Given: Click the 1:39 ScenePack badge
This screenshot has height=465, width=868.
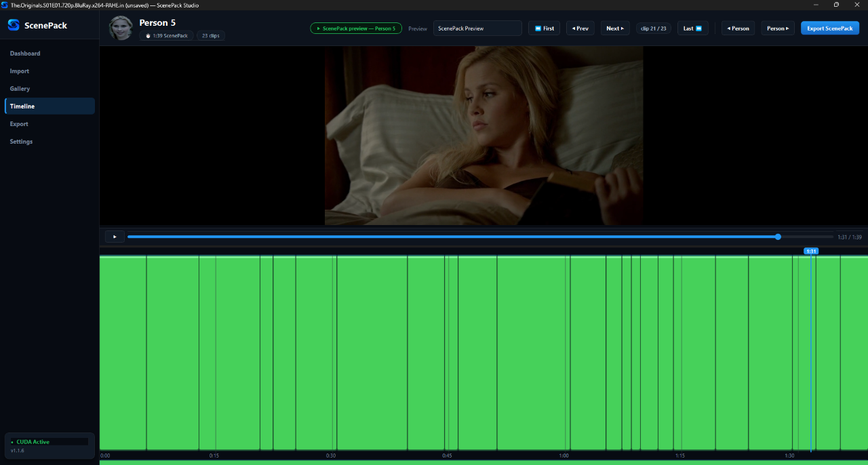Looking at the screenshot, I should pos(167,35).
